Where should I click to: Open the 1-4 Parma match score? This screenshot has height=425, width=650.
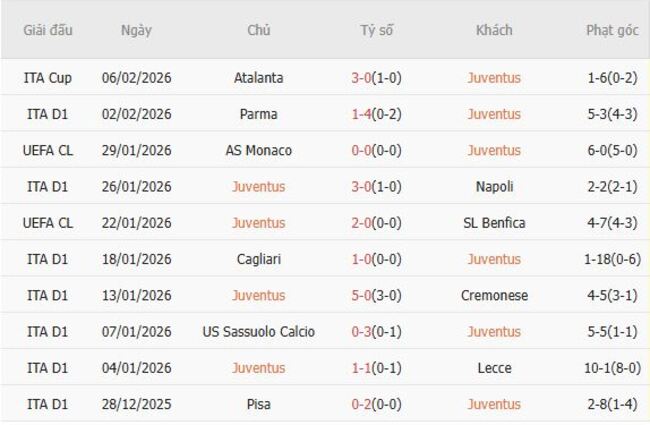[362, 114]
